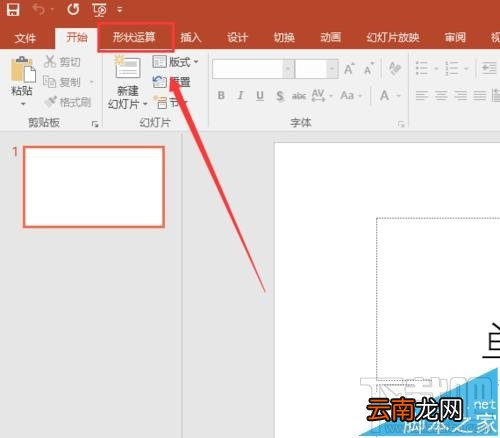The image size is (500, 438).
Task: Click the numbered list icon
Action: pyautogui.click(x=452, y=68)
